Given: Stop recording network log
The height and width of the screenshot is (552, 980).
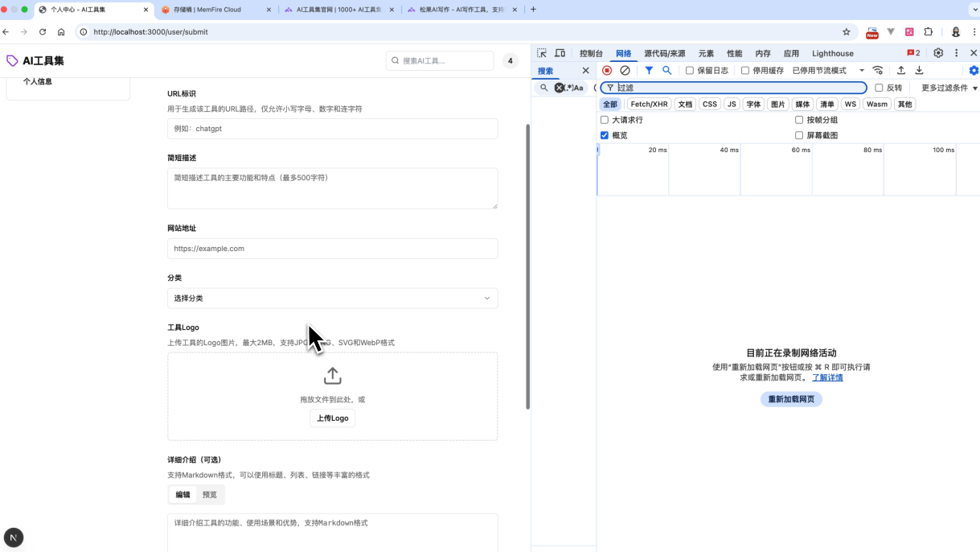Looking at the screenshot, I should (x=607, y=71).
